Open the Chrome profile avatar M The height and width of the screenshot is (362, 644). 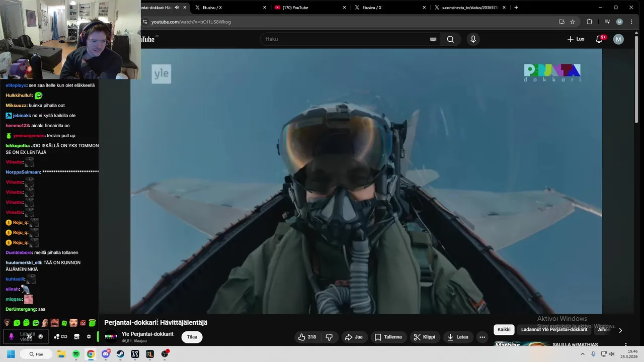[x=619, y=22]
